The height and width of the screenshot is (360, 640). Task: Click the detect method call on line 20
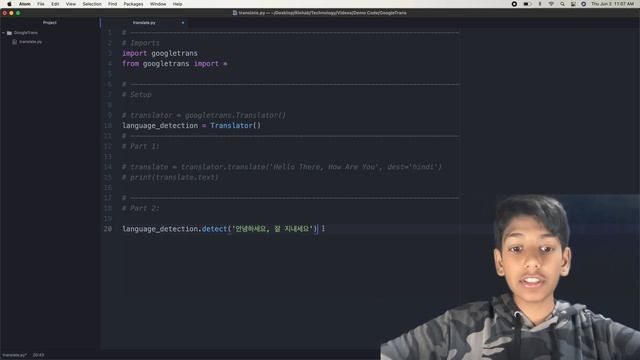click(x=214, y=229)
